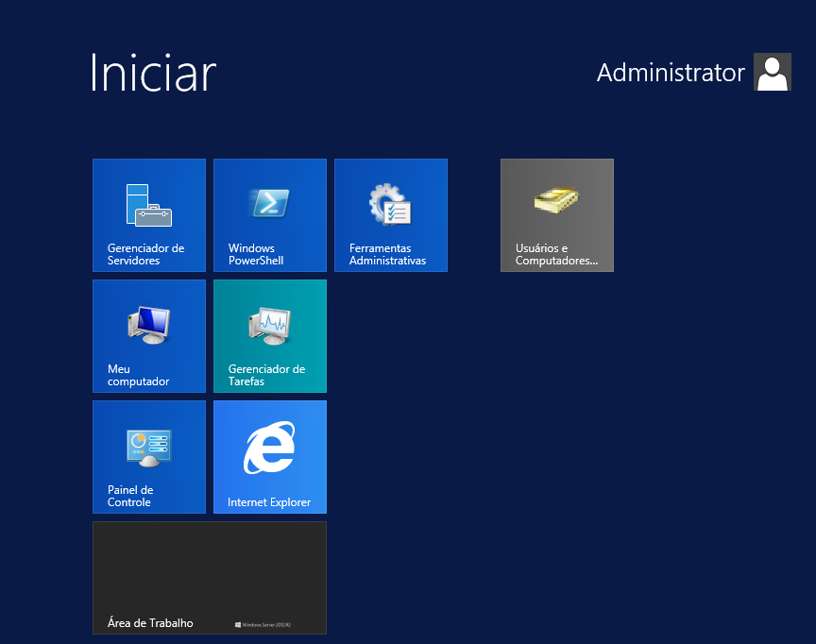
Task: Launch the Windows PowerShell tile
Action: (270, 215)
